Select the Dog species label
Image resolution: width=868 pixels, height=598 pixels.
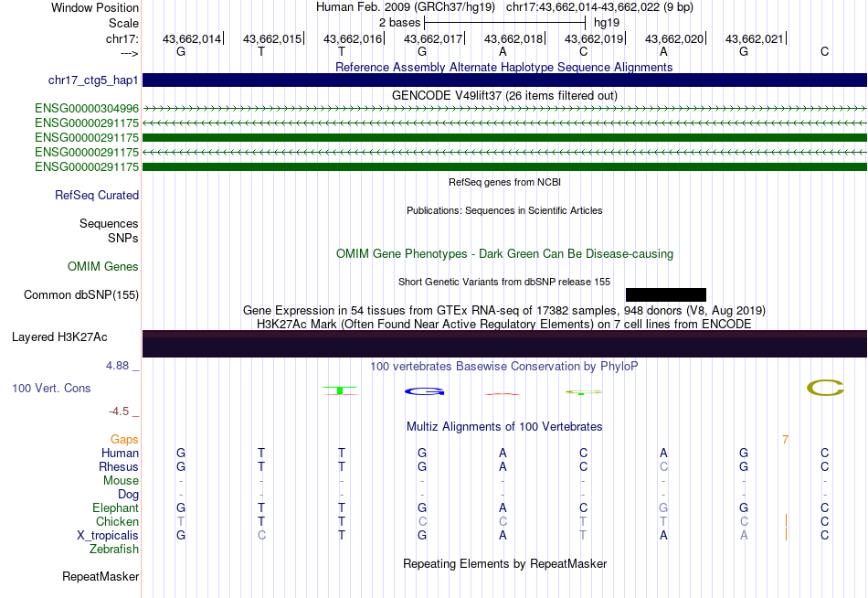[x=128, y=495]
